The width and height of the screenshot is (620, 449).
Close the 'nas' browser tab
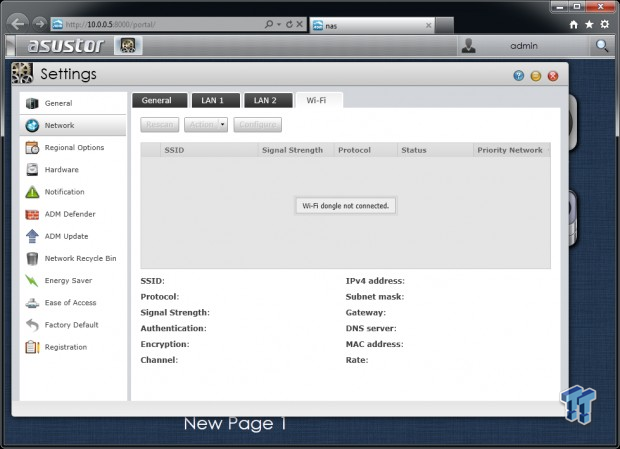428,25
